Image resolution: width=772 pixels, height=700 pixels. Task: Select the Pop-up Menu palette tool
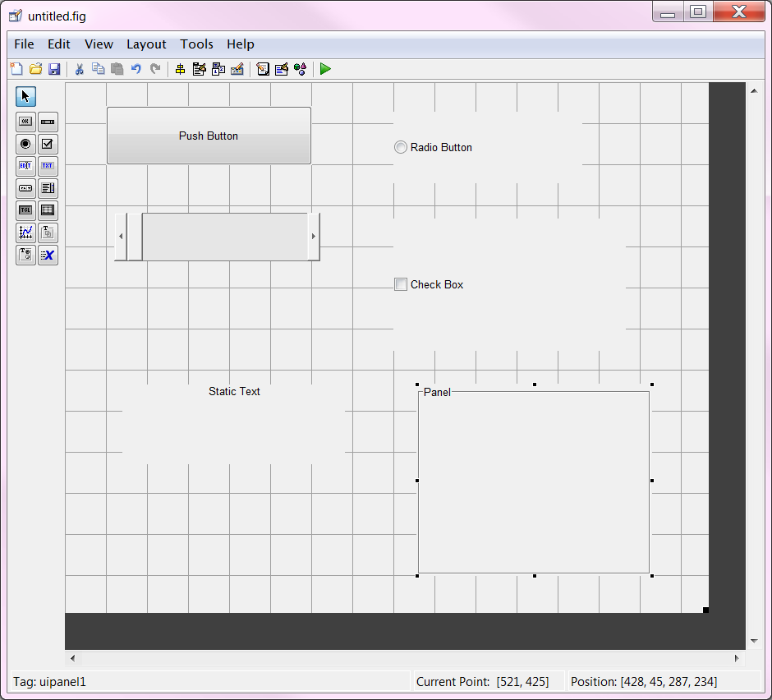25,188
